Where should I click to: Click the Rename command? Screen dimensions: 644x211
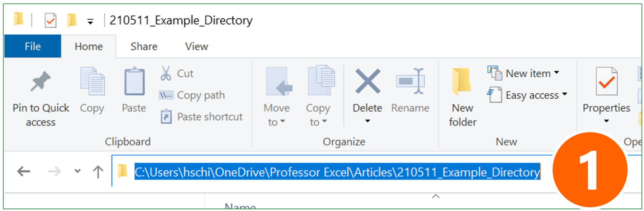tap(410, 90)
